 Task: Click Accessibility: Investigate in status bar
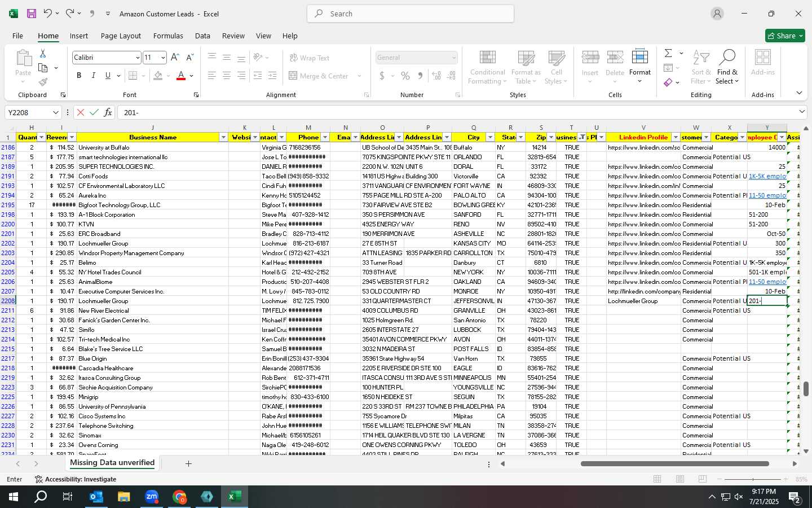coord(76,479)
